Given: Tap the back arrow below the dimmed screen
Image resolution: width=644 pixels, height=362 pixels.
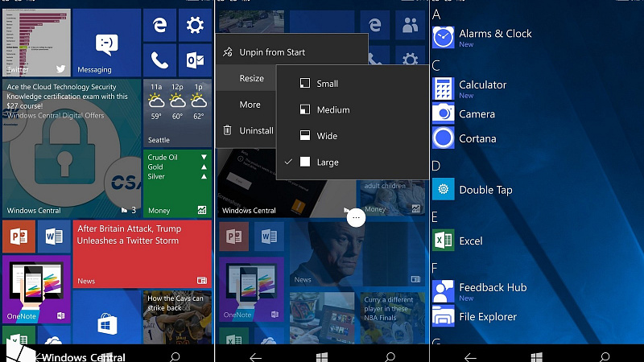Looking at the screenshot, I should (255, 357).
